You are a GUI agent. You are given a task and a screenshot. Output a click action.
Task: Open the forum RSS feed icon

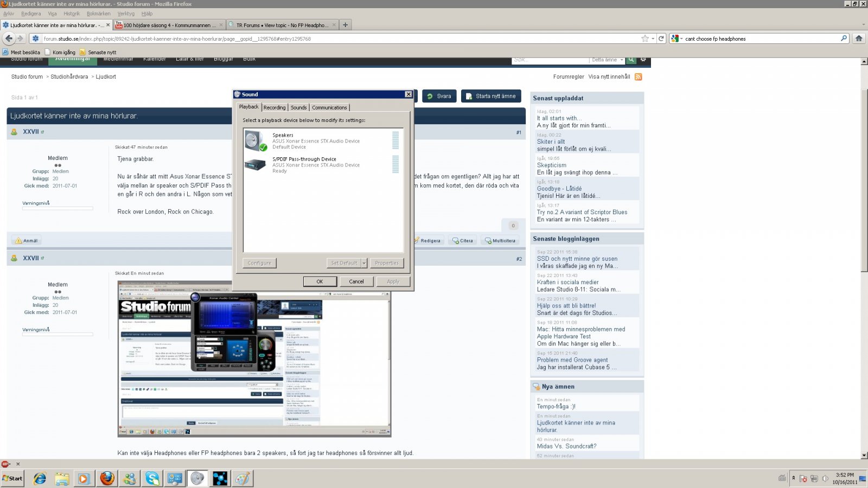pos(639,76)
